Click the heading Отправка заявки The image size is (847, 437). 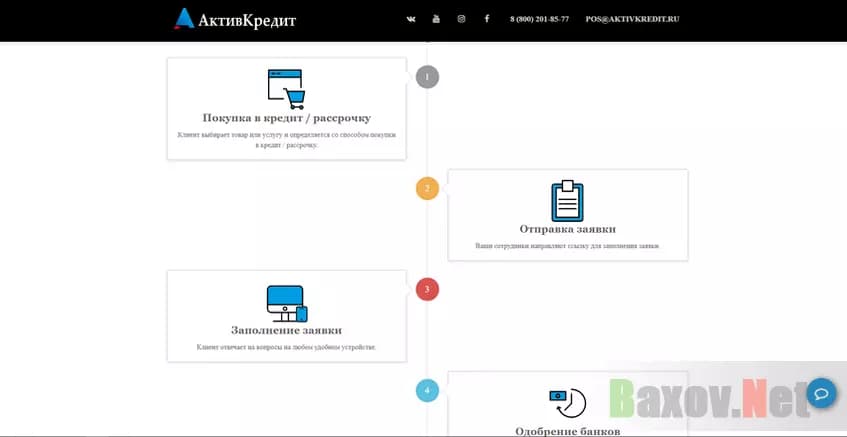568,229
